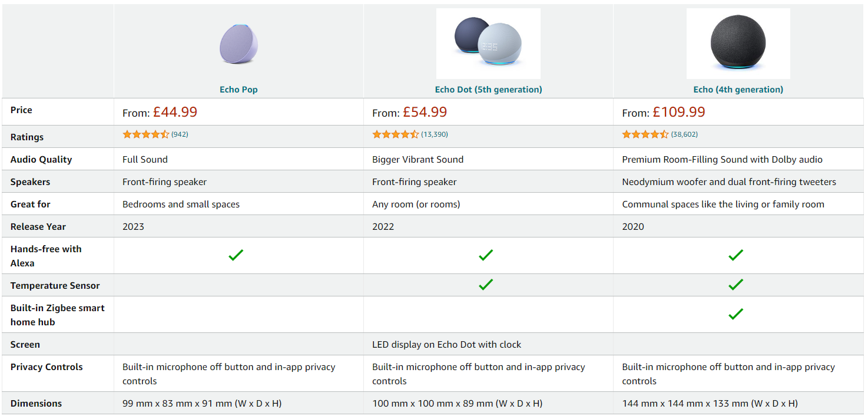Click Echo 4th gen Zigbee hub checkmark

736,314
